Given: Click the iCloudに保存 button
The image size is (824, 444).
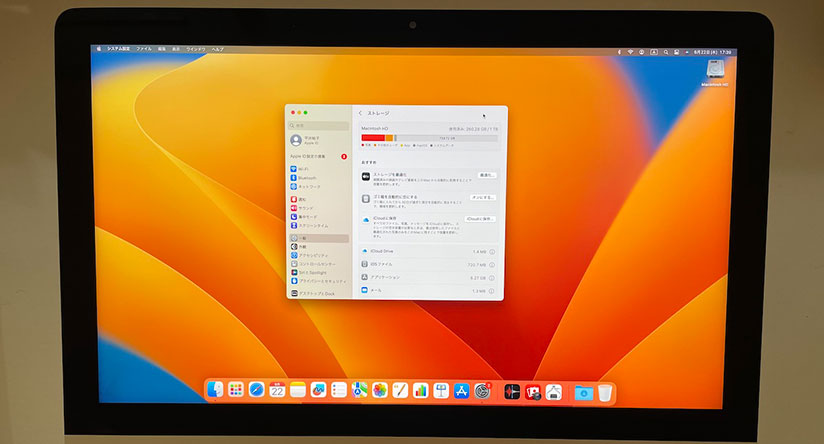Looking at the screenshot, I should pyautogui.click(x=480, y=219).
